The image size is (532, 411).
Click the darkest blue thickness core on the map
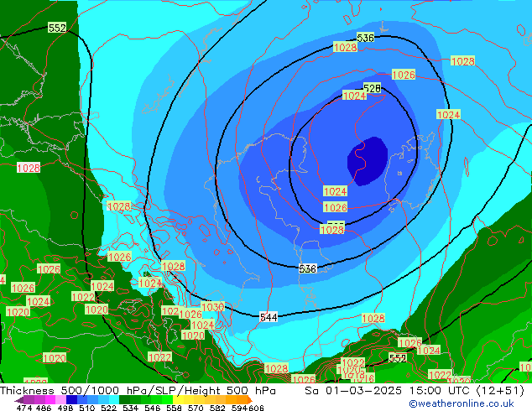[368, 161]
